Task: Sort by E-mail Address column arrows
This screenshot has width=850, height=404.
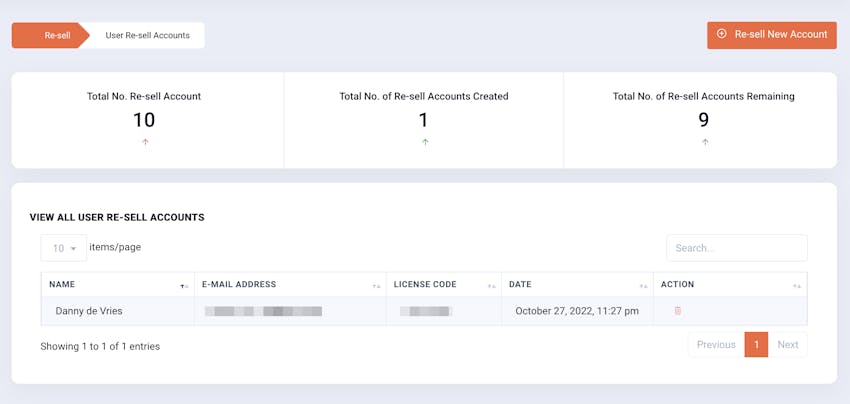Action: [376, 286]
